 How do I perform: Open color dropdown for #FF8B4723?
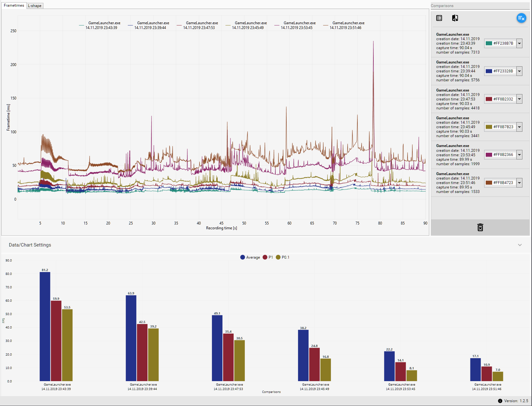coord(520,183)
